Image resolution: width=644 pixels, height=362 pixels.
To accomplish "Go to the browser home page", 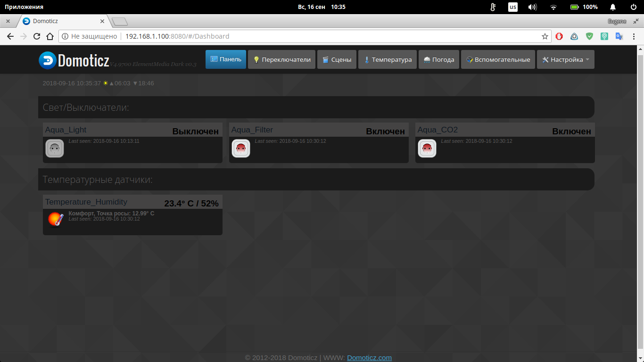I will tap(50, 36).
